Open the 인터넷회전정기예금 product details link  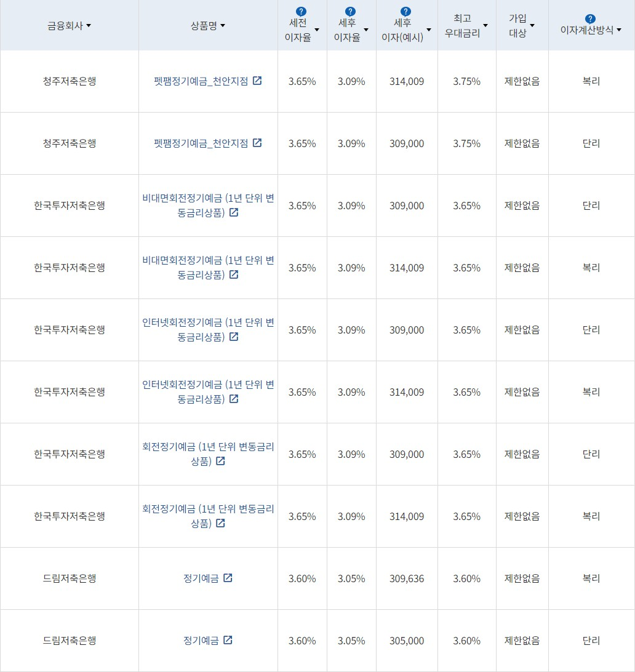coord(203,330)
